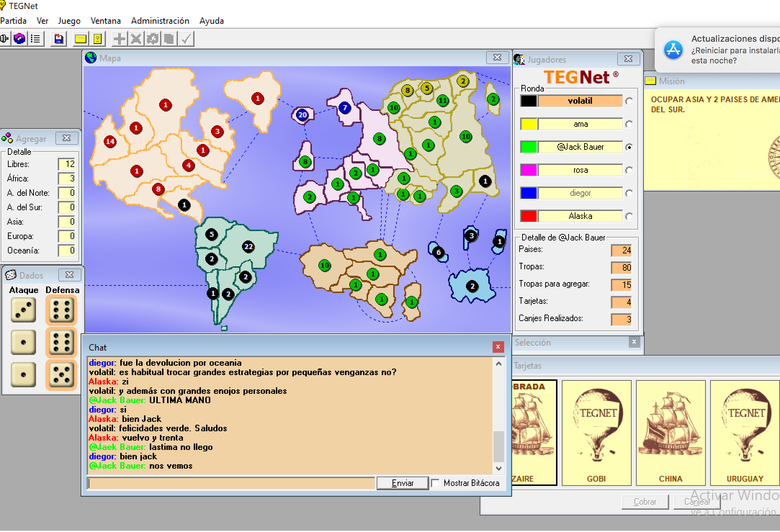Click the Alaska player name bar
This screenshot has height=532, width=780.
click(x=580, y=216)
